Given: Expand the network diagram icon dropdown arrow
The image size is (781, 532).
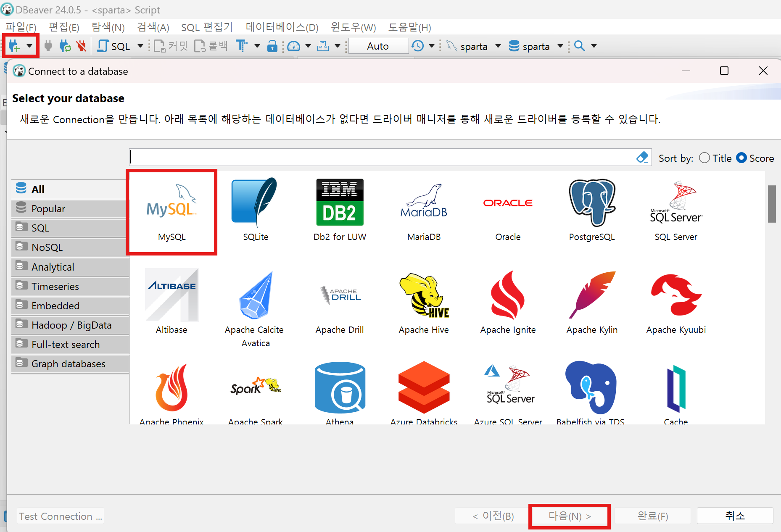Looking at the screenshot, I should pyautogui.click(x=338, y=46).
